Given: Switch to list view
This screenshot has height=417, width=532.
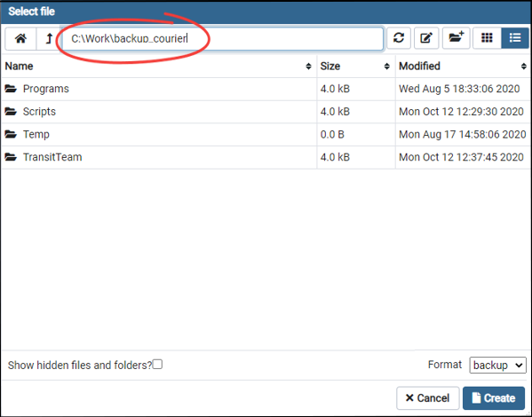Looking at the screenshot, I should [x=515, y=38].
